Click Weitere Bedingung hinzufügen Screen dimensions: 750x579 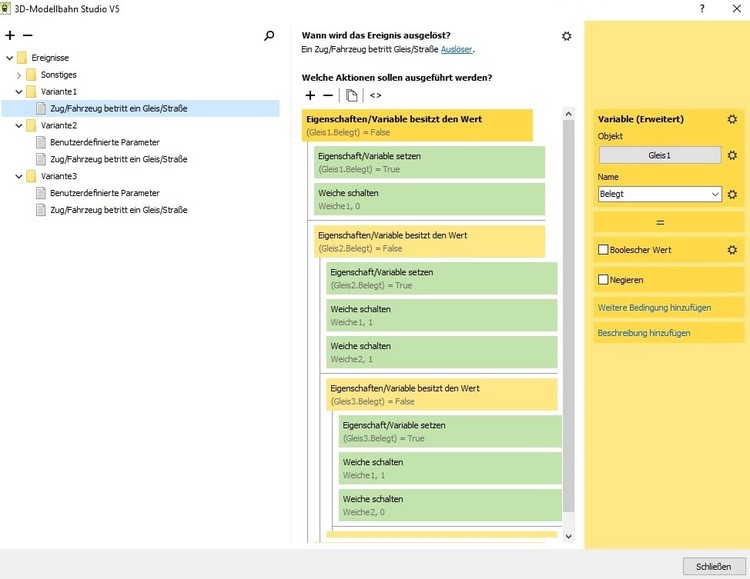coord(654,307)
